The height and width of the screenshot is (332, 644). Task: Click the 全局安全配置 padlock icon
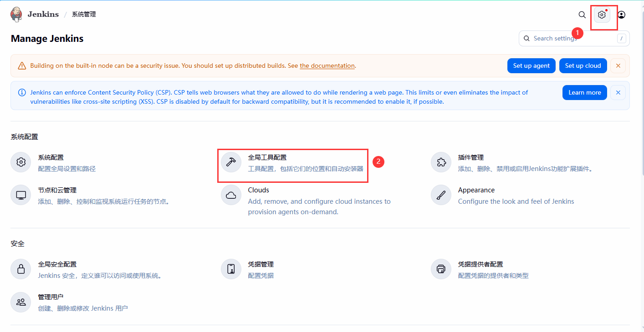click(21, 269)
